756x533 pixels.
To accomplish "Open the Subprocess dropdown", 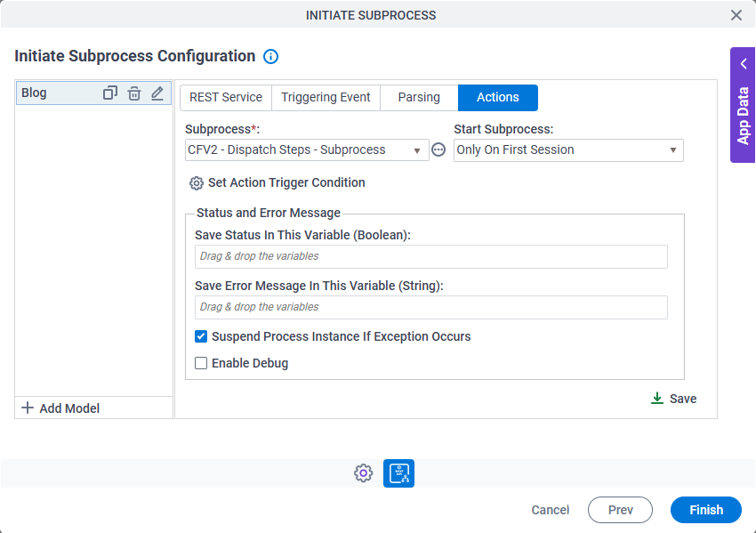I will [307, 150].
